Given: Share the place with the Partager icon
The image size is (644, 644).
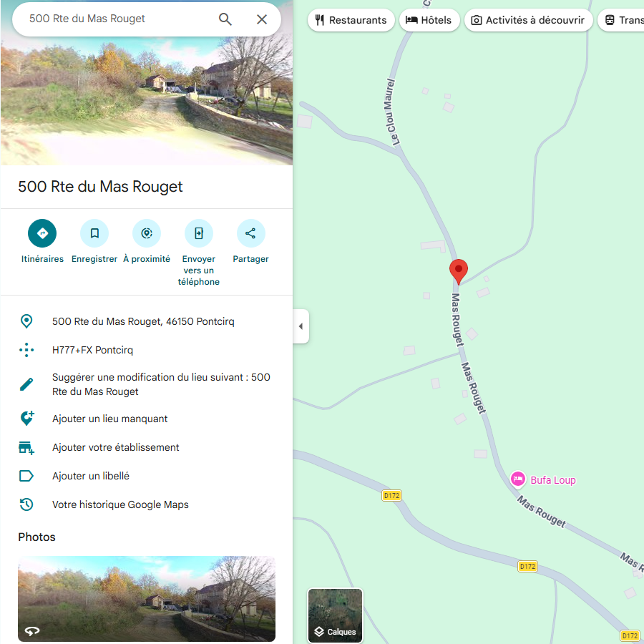Looking at the screenshot, I should pos(251,233).
